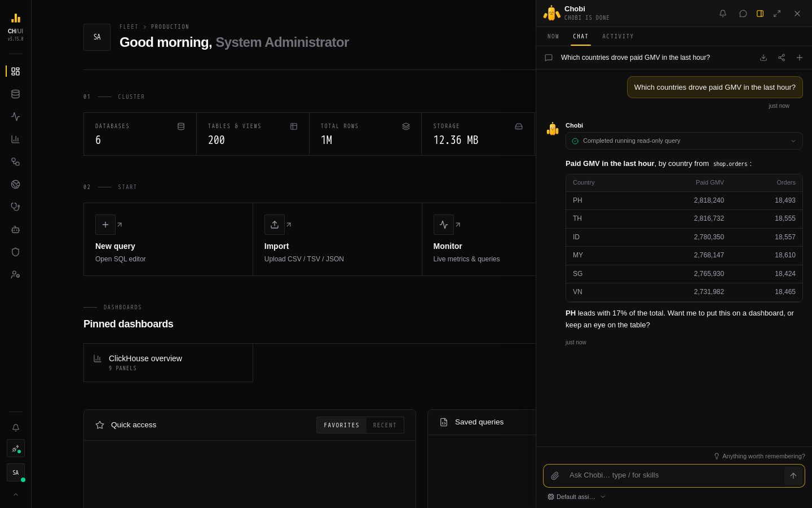Screen dimensions: 812x508
Task: Click the Paid GMV column header
Action: pyautogui.click(x=709, y=182)
